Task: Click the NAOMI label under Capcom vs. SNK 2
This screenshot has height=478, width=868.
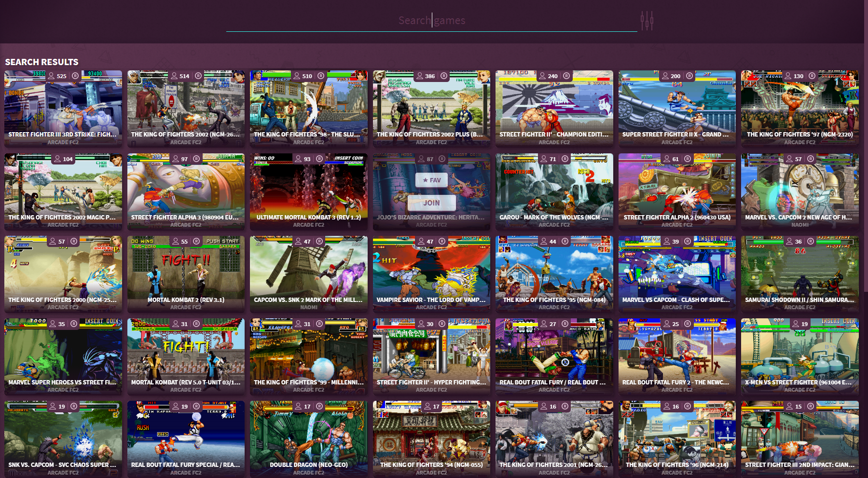Action: [309, 307]
